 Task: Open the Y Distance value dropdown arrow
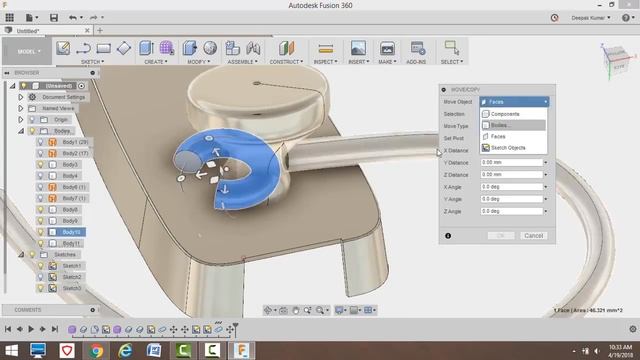tap(546, 162)
